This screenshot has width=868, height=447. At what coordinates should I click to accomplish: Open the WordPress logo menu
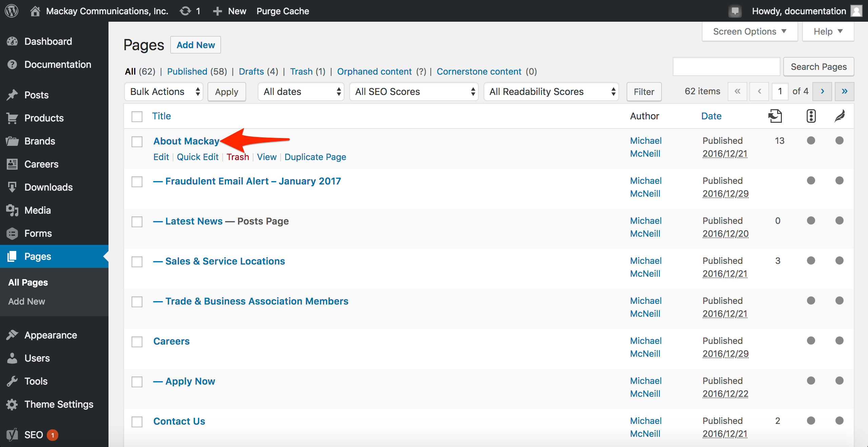click(12, 11)
